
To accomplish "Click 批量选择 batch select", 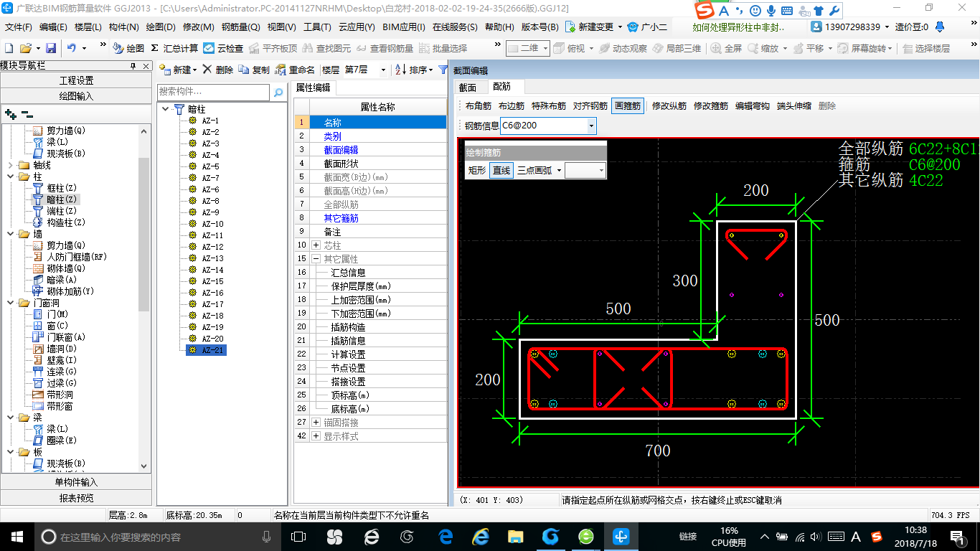I will coord(443,48).
